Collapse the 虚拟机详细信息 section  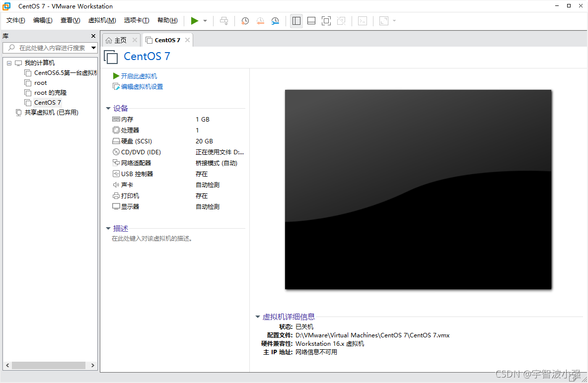(258, 317)
